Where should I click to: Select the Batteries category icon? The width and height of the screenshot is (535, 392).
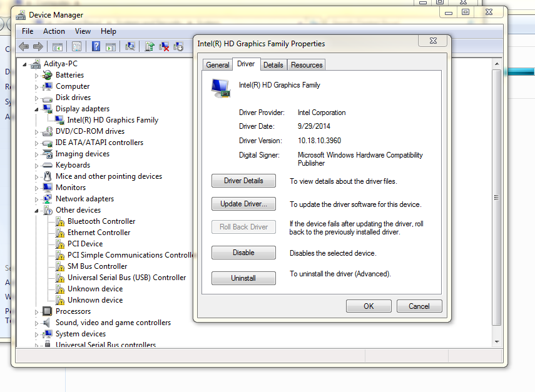tap(48, 75)
